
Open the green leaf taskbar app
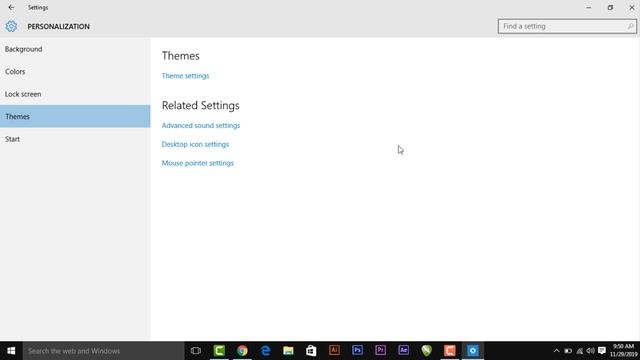427,350
